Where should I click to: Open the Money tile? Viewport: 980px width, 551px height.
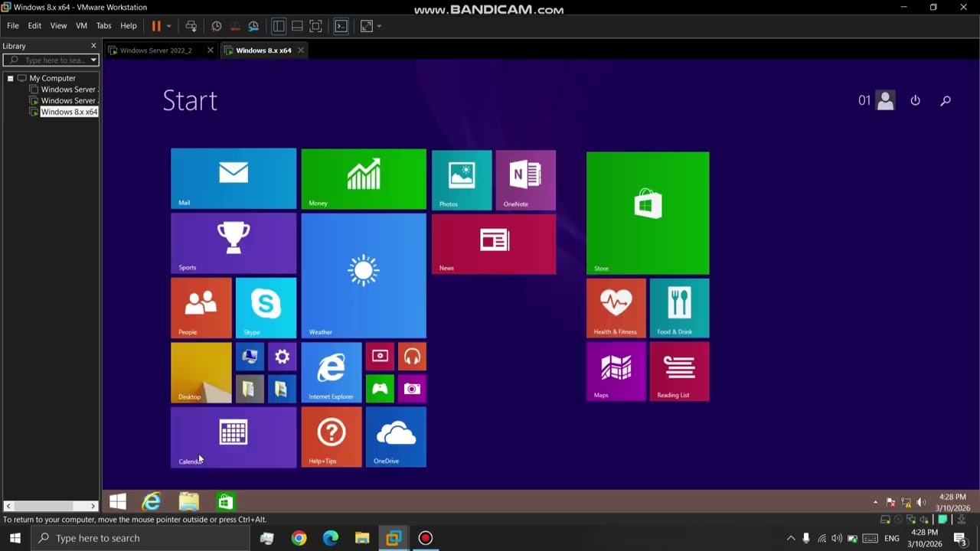(x=364, y=179)
